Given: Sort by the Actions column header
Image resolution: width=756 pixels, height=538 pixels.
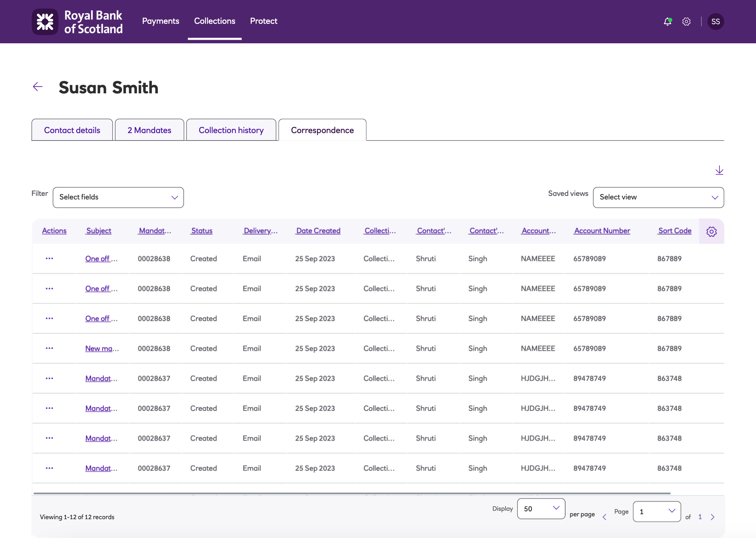Looking at the screenshot, I should (x=54, y=231).
